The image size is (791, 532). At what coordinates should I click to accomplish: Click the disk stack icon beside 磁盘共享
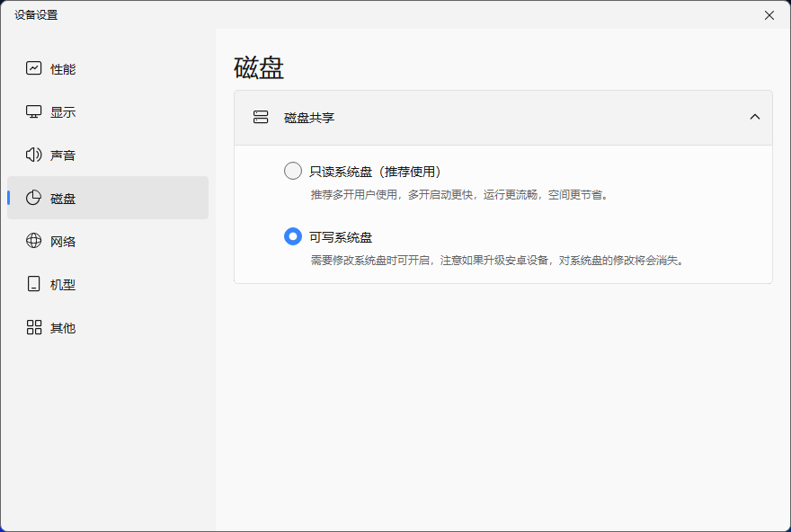[261, 117]
